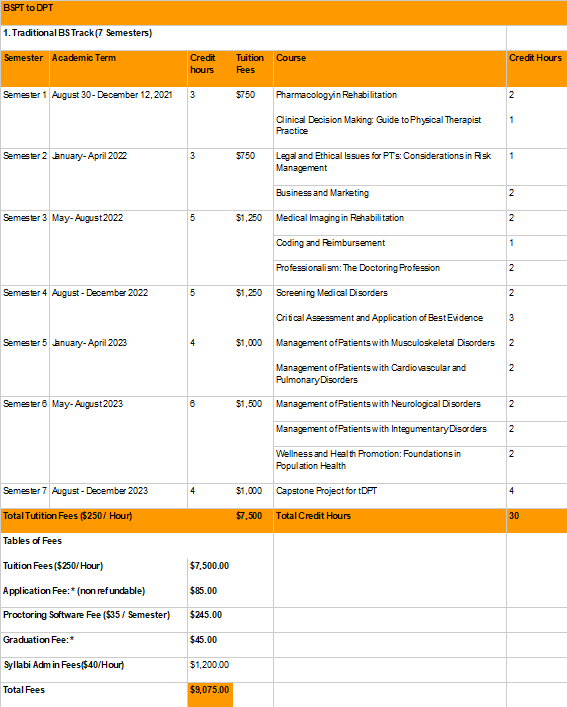Click 'Total Tutition Fees ($250 / Hour)' label
The width and height of the screenshot is (567, 707).
pyautogui.click(x=68, y=516)
